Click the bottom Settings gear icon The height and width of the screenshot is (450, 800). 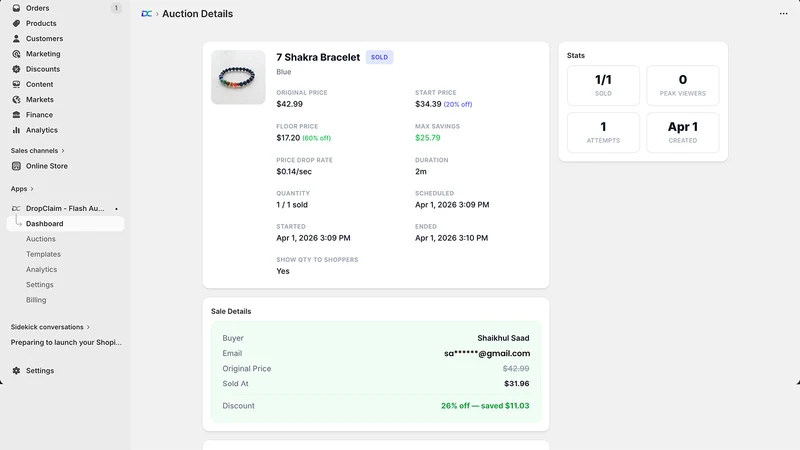pyautogui.click(x=16, y=371)
